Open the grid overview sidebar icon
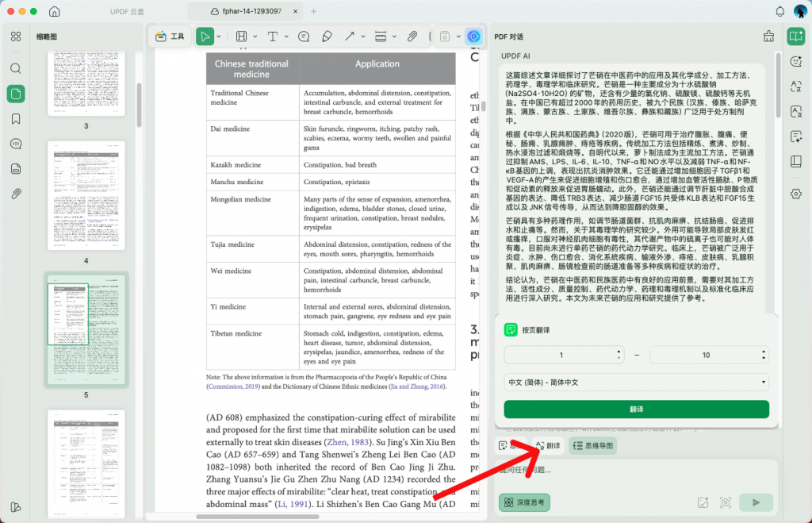 (16, 37)
